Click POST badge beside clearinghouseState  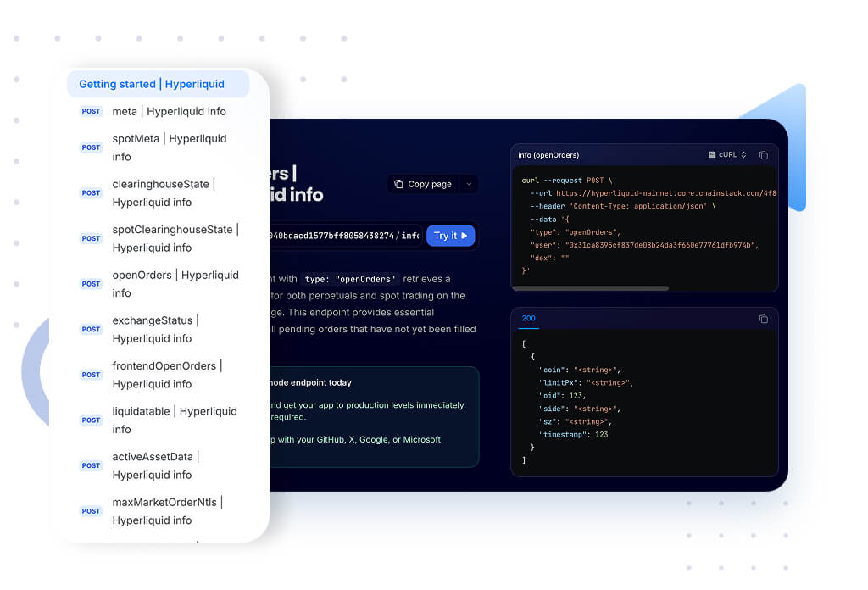[x=91, y=193]
